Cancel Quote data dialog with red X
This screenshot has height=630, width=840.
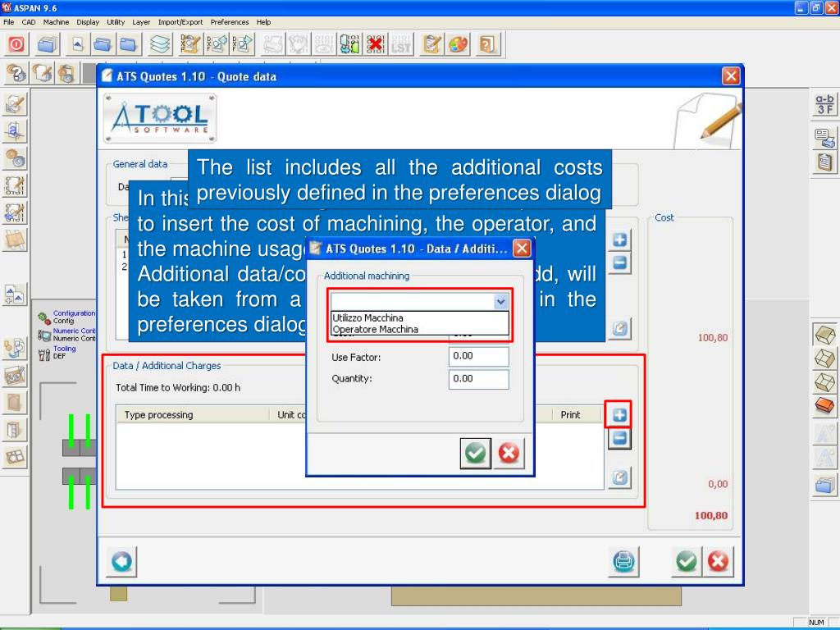click(x=718, y=561)
